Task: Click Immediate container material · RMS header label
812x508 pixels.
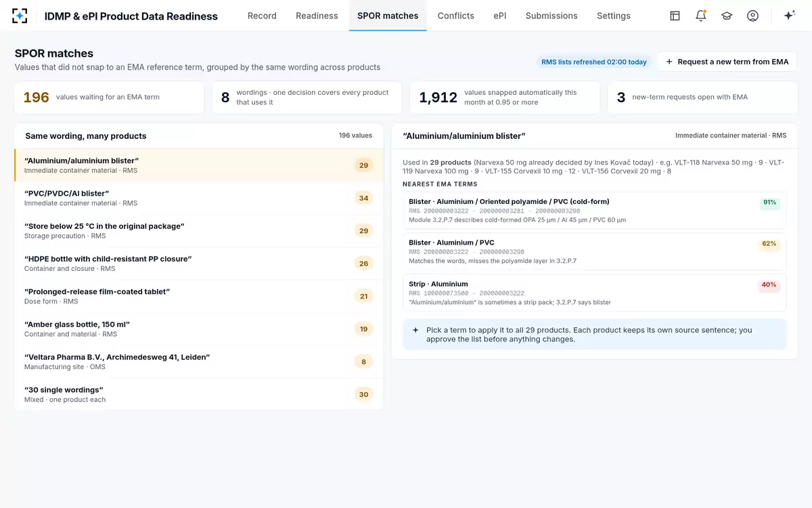Action: pos(731,135)
